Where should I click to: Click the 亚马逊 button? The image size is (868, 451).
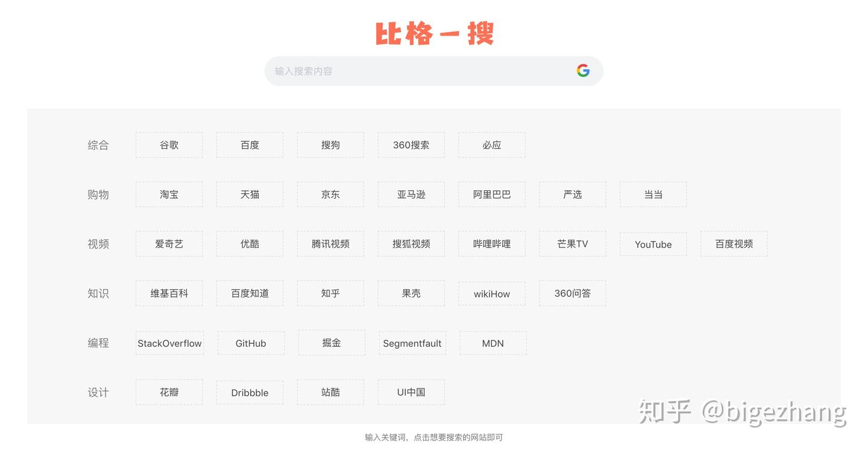point(411,194)
